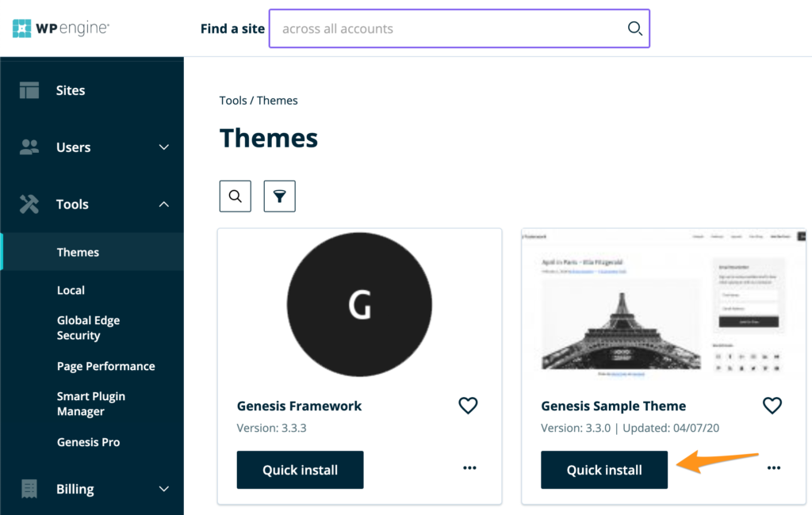Favorite the Genesis Framework theme with heart

coord(468,406)
